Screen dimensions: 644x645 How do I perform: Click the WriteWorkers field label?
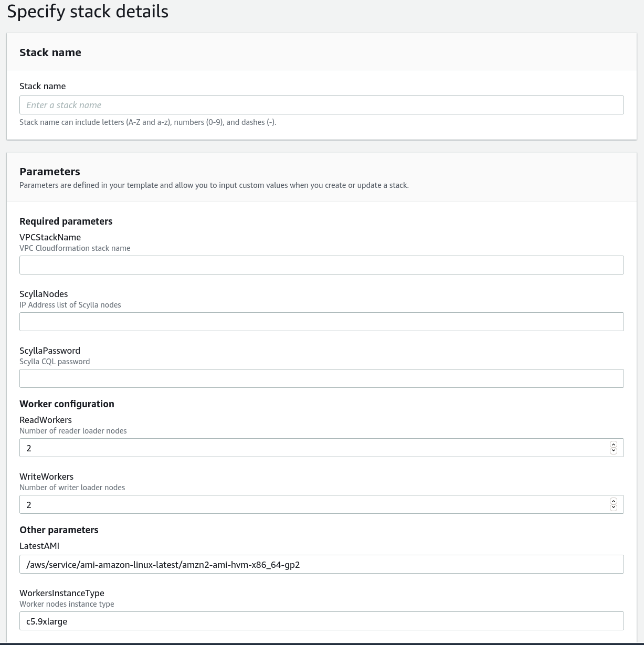click(46, 477)
